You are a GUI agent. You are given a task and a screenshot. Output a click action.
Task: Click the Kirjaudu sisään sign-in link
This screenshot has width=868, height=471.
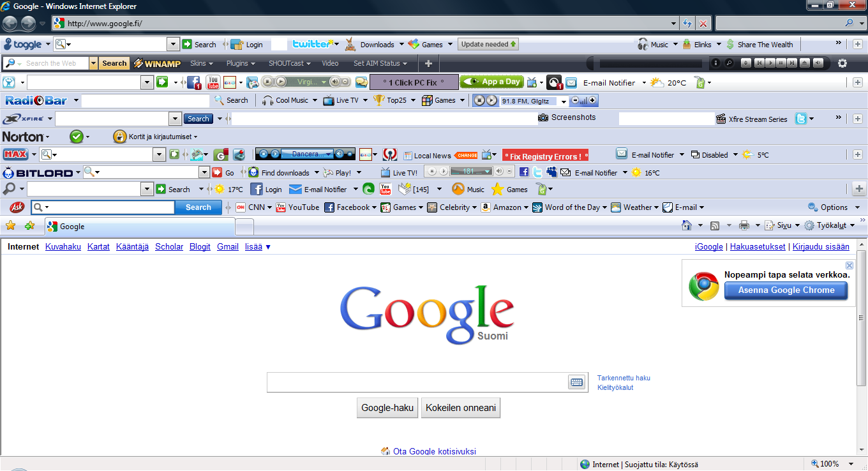click(x=821, y=247)
